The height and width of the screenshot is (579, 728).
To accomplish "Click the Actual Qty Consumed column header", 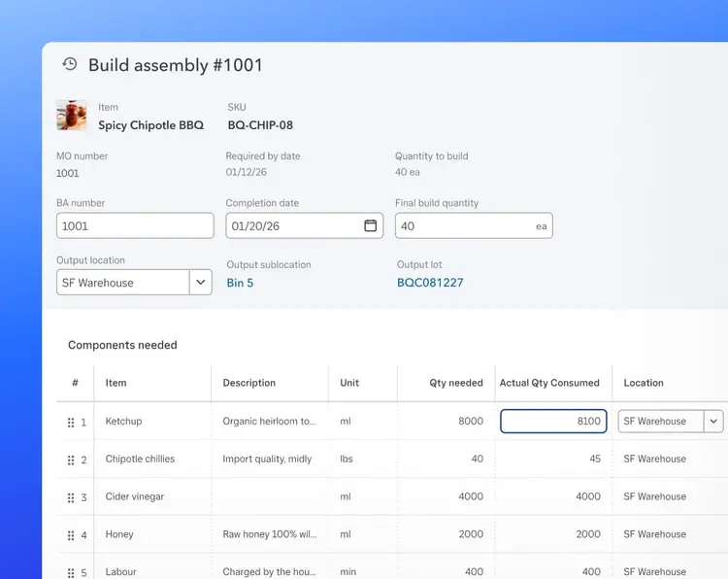I will tap(549, 383).
